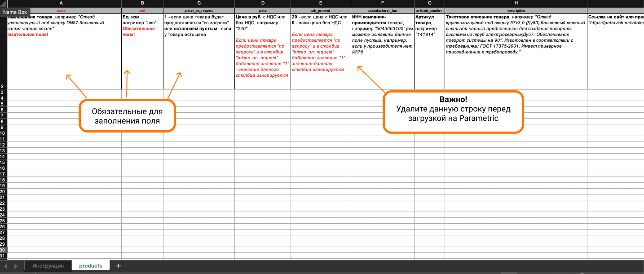
Task: Select the cell starting "1 - если цена товара"
Action: (x=199, y=51)
